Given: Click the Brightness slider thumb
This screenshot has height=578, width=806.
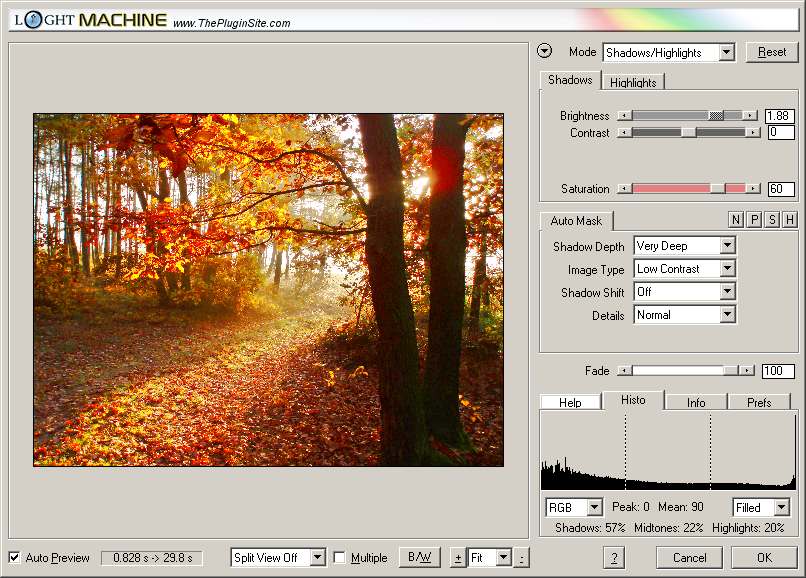Looking at the screenshot, I should (716, 116).
